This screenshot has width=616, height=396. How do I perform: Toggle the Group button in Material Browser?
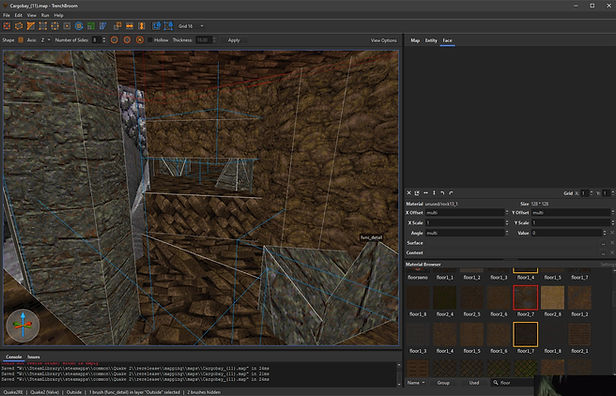[x=443, y=383]
